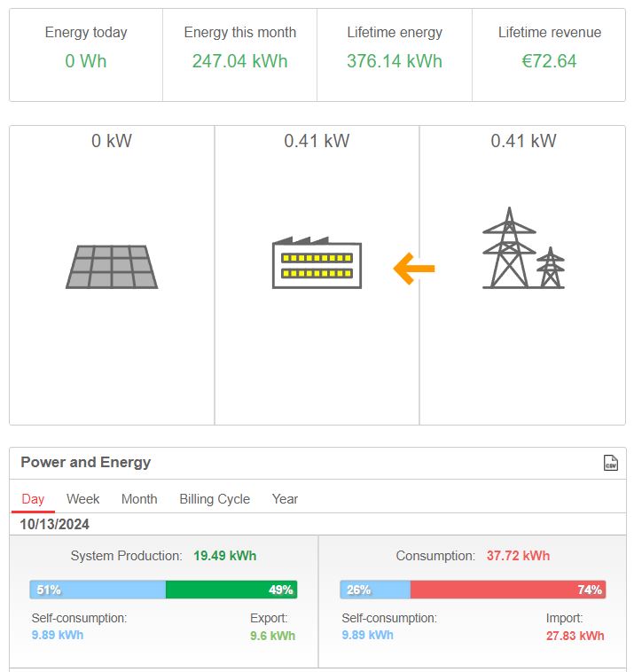The width and height of the screenshot is (634, 672).
Task: Click the factory building consumption icon
Action: (317, 262)
